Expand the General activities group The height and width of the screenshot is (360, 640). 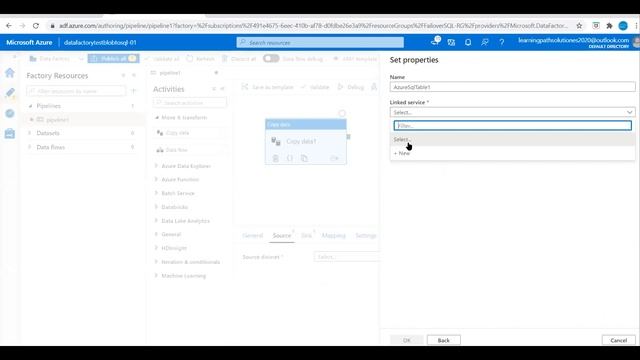pos(156,234)
